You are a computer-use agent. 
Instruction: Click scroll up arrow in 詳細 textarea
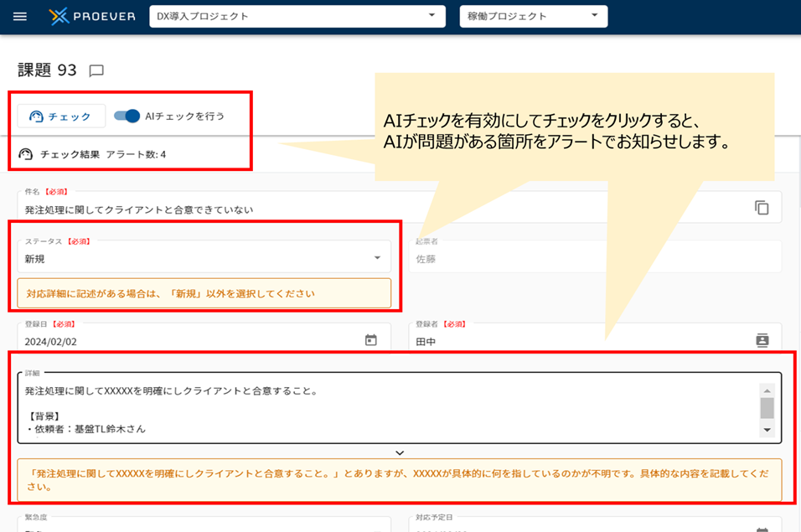point(767,390)
